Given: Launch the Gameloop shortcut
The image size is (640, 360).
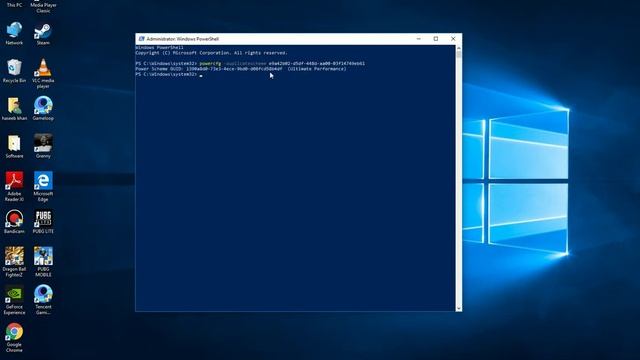Looking at the screenshot, I should [43, 109].
